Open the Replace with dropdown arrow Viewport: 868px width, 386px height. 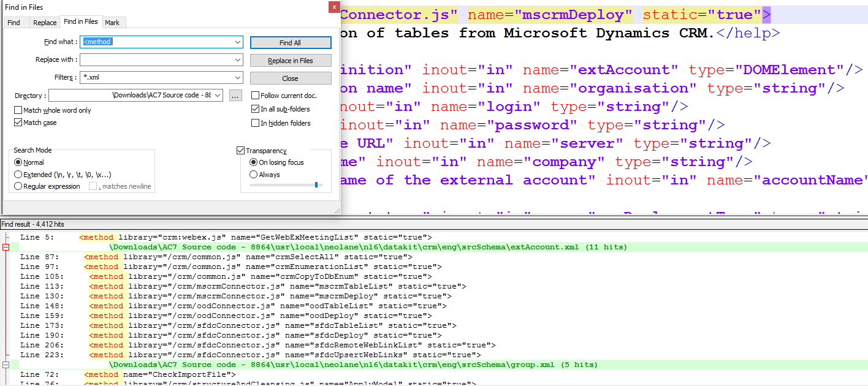click(238, 60)
